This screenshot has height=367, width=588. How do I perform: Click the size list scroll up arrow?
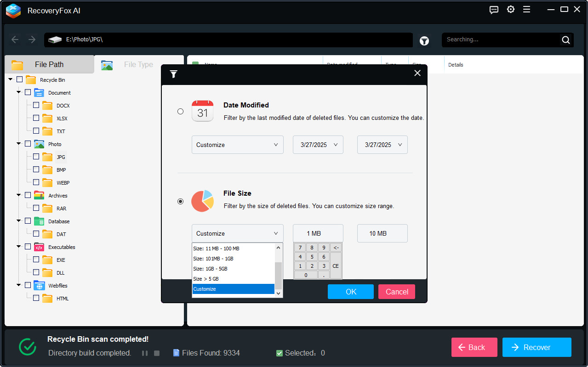click(x=279, y=247)
